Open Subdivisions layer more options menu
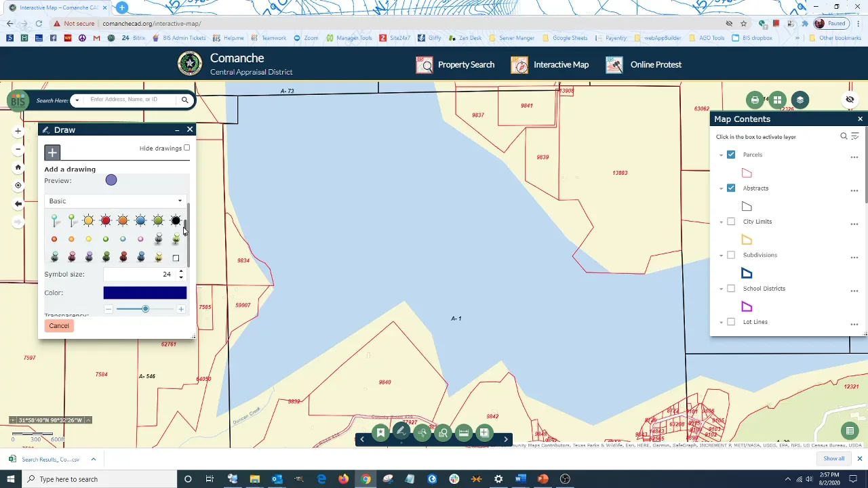Screen dimensions: 868x488 coord(854,258)
